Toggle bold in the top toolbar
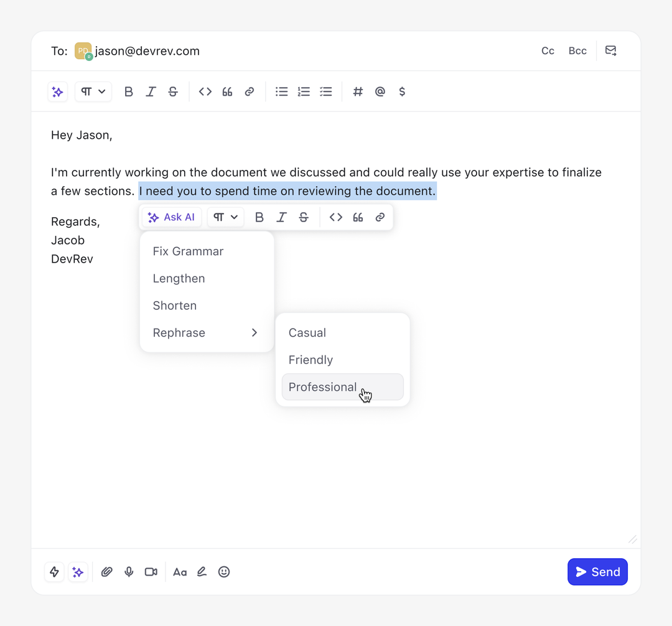Screen dimensions: 672x626 click(129, 91)
